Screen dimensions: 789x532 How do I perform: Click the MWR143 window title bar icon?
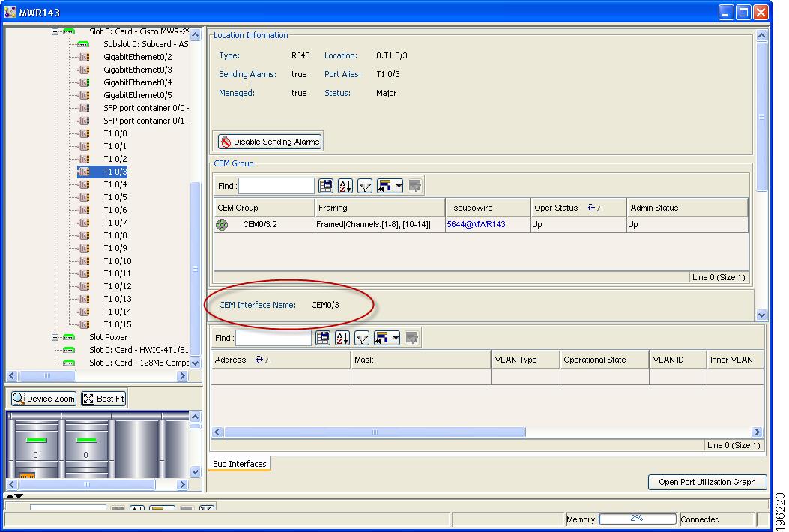10,11
